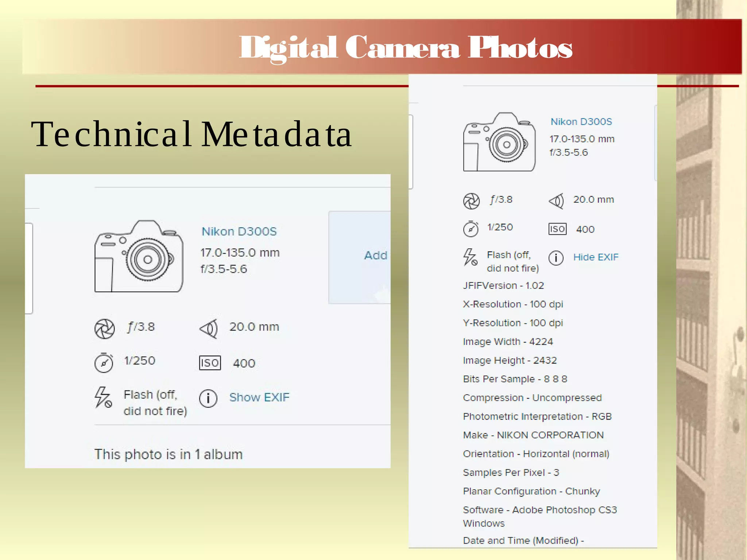Click shutter speed timer icon in left panel

(104, 362)
